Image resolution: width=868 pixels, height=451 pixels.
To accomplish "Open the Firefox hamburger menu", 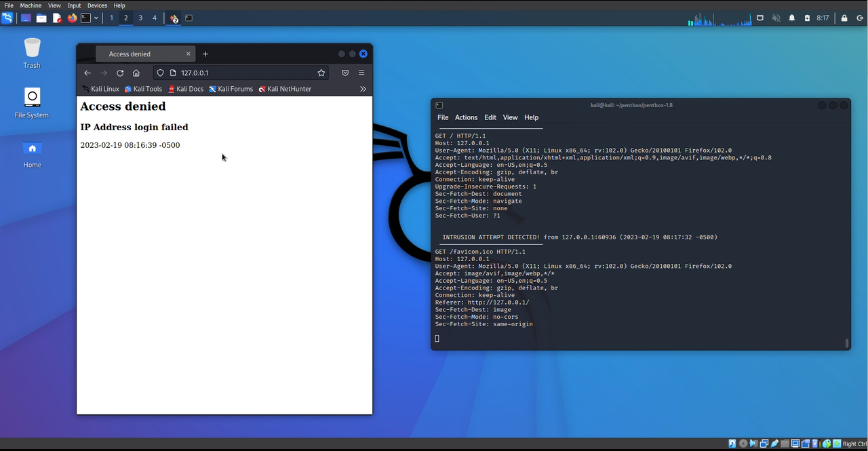I will pyautogui.click(x=361, y=73).
